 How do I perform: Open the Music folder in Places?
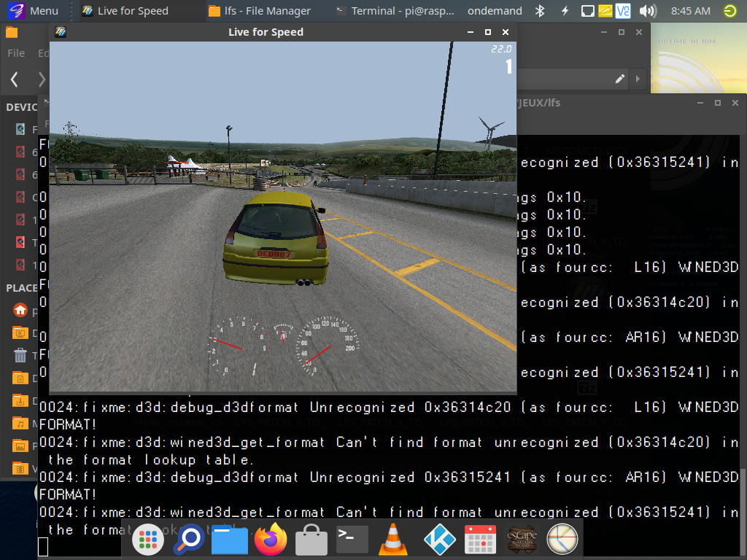tap(20, 423)
